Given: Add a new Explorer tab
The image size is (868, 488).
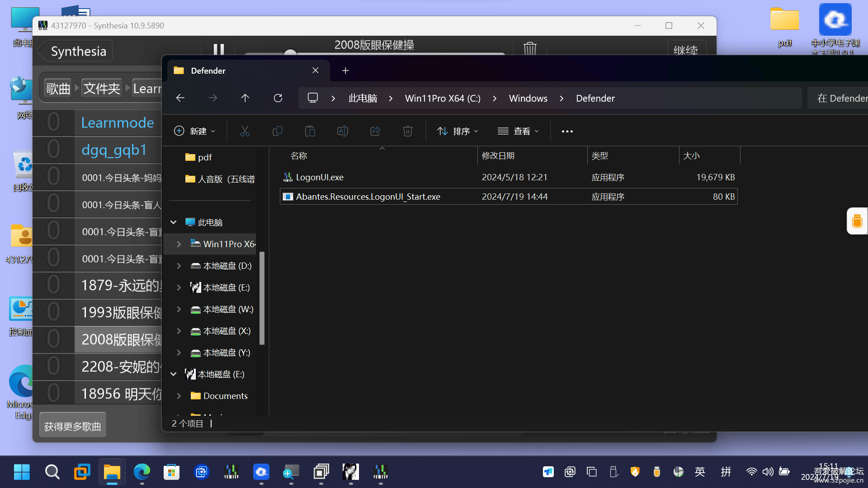Looking at the screenshot, I should tap(345, 70).
